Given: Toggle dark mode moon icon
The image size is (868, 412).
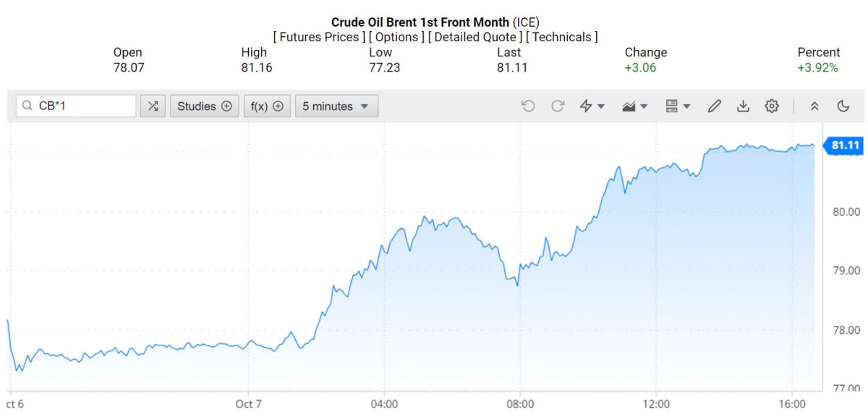Looking at the screenshot, I should [843, 106].
